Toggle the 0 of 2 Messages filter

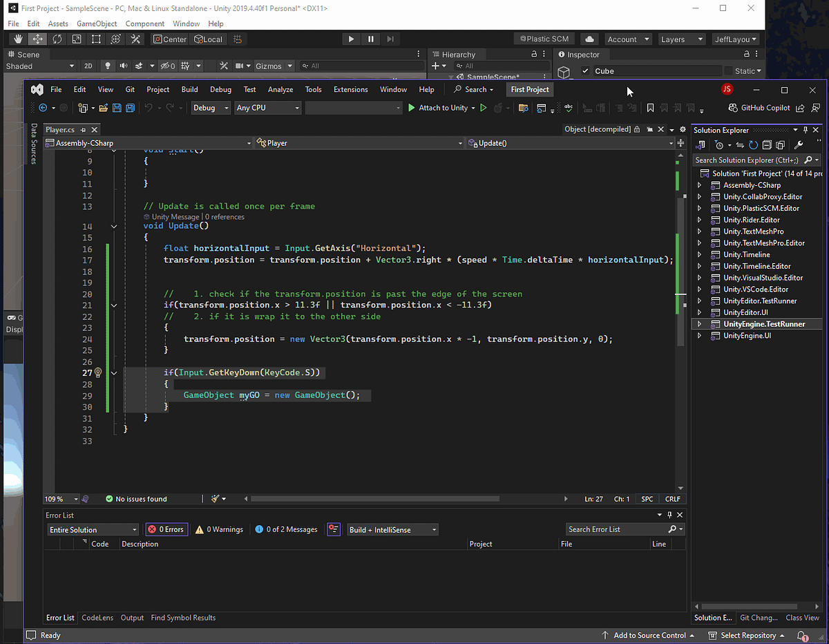286,529
